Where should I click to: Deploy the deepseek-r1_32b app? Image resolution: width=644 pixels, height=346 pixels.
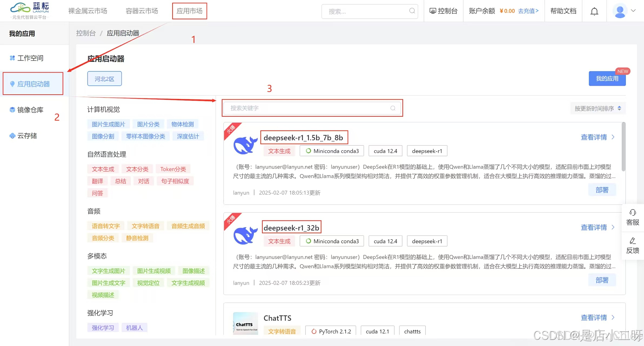tap(602, 280)
